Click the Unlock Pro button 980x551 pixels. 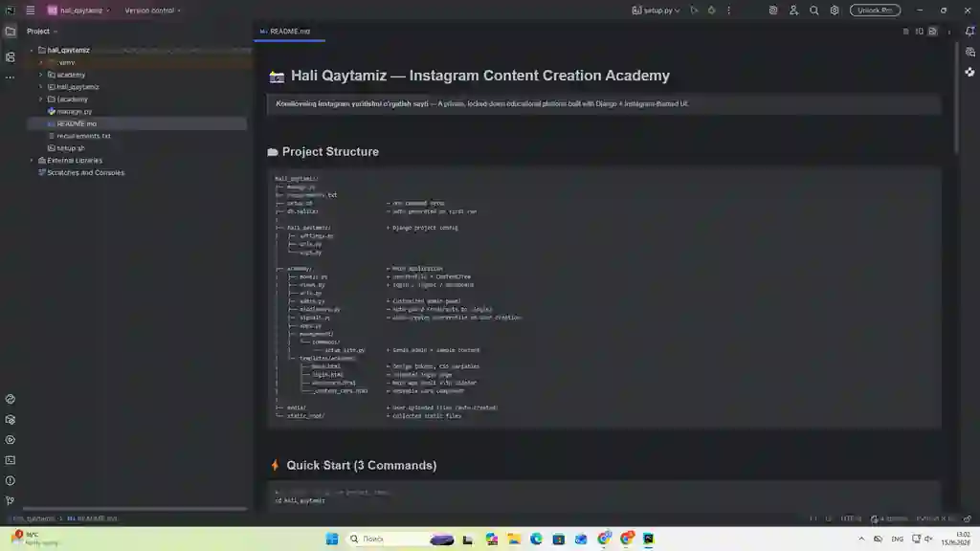point(875,10)
